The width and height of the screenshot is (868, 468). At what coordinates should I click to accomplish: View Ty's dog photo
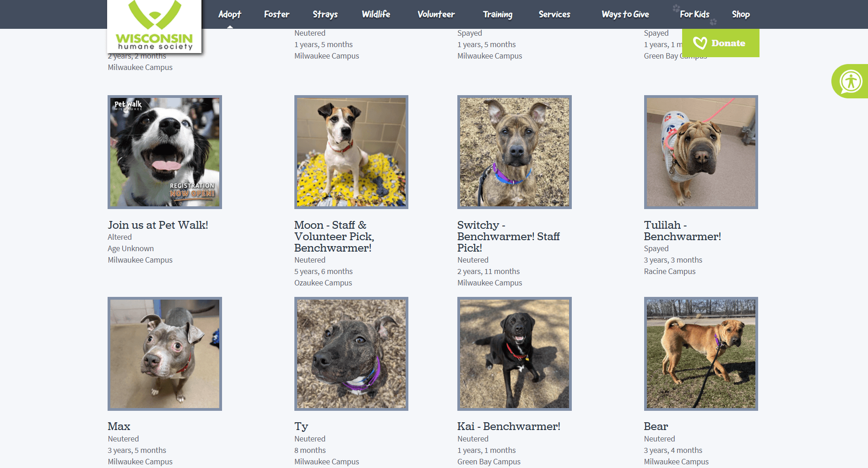351,354
